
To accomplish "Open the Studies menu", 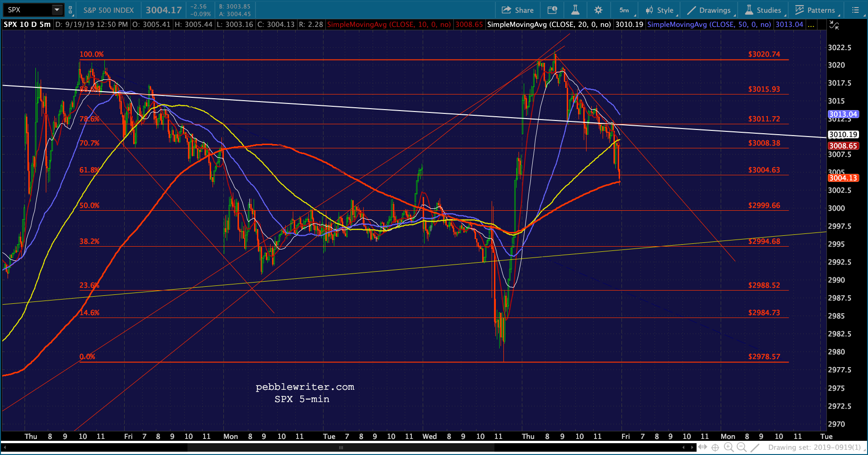I will (x=763, y=10).
